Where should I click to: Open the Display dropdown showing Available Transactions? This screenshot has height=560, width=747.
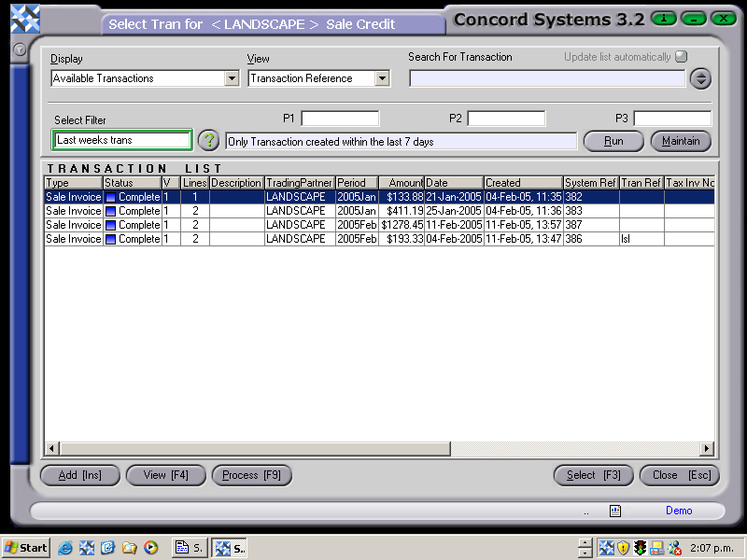(233, 78)
